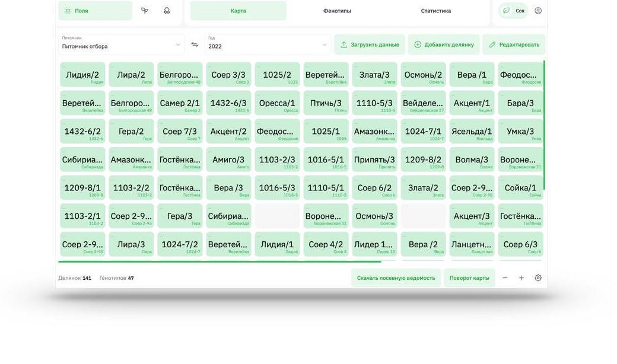Select plot Вера /2
617x364 pixels.
(423, 244)
